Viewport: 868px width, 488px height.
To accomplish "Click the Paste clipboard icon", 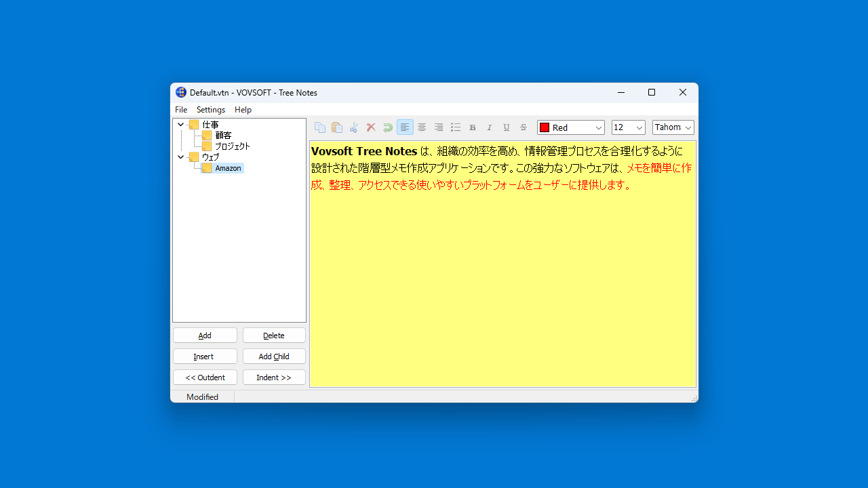I will pyautogui.click(x=337, y=127).
